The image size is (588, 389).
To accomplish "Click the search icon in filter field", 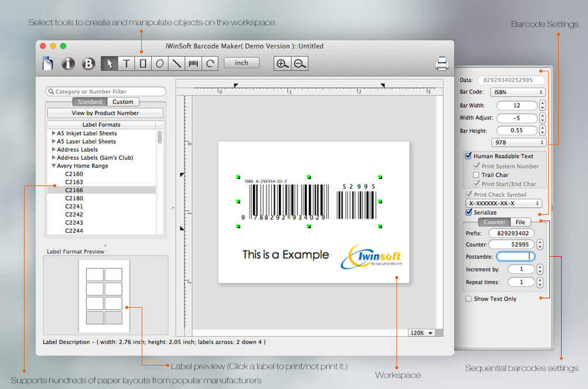I will 52,91.
